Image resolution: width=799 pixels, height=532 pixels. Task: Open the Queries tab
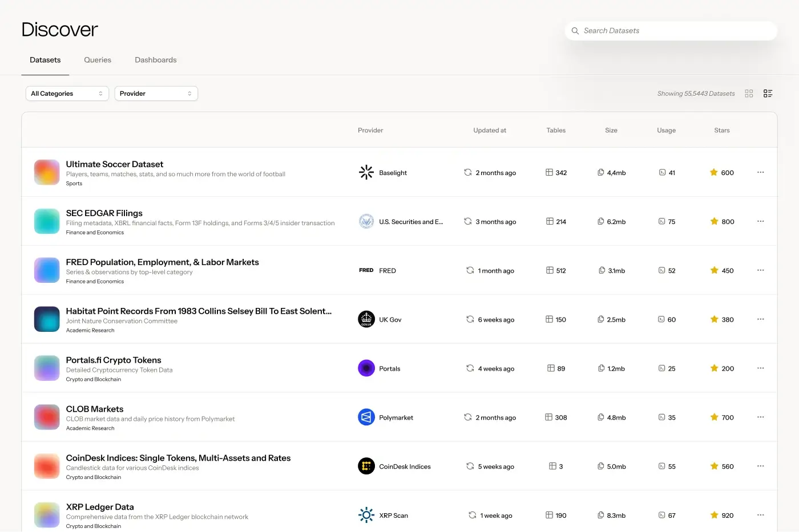click(98, 60)
